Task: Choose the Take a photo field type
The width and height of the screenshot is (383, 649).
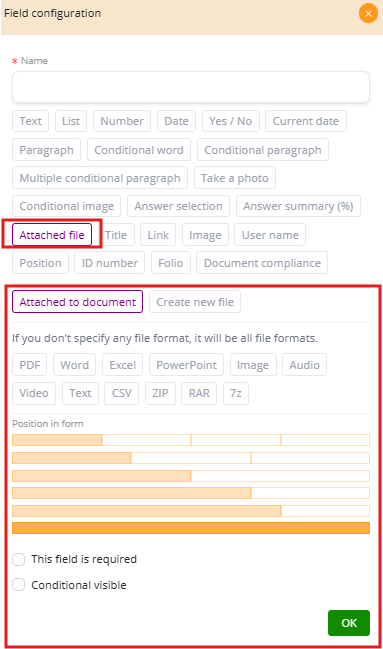Action: pyautogui.click(x=235, y=178)
